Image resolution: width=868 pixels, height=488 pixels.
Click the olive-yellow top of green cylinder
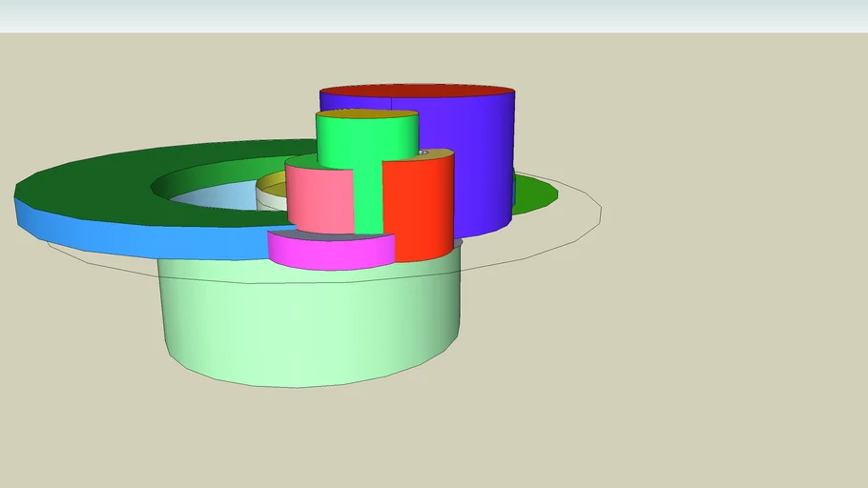click(367, 114)
